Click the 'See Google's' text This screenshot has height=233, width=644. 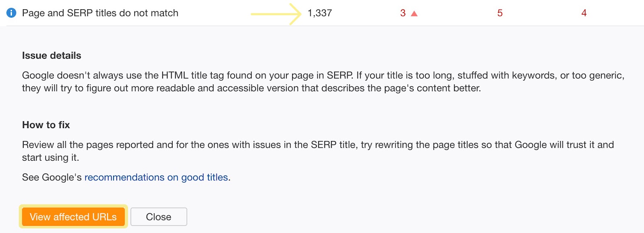point(52,177)
